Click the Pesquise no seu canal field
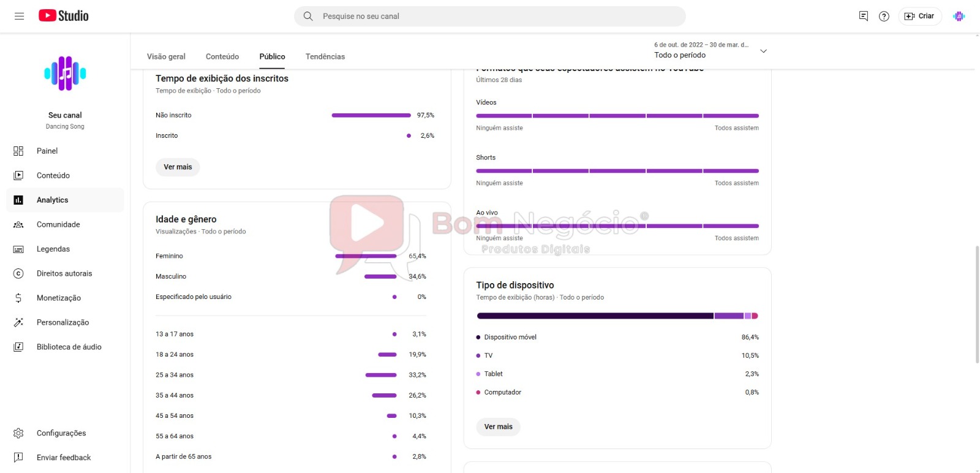Screen dimensions: 980x473 [x=490, y=16]
